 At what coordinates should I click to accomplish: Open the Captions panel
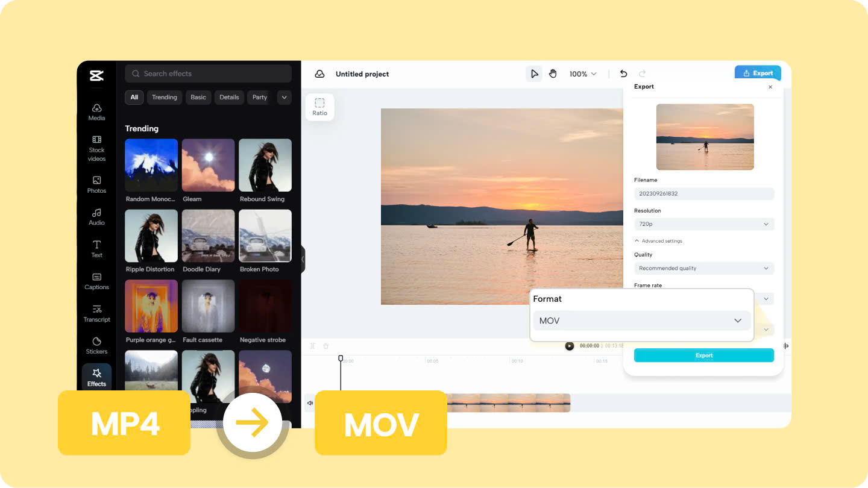(x=96, y=282)
